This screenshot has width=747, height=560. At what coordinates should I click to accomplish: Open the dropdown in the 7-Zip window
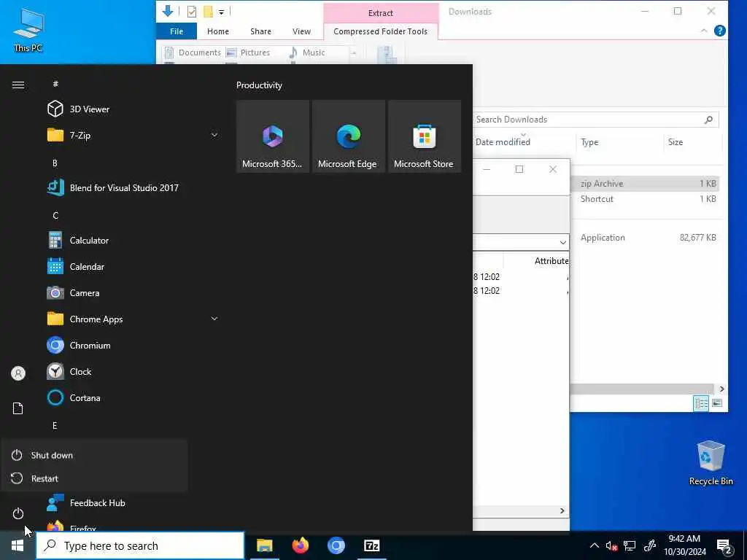pyautogui.click(x=562, y=243)
